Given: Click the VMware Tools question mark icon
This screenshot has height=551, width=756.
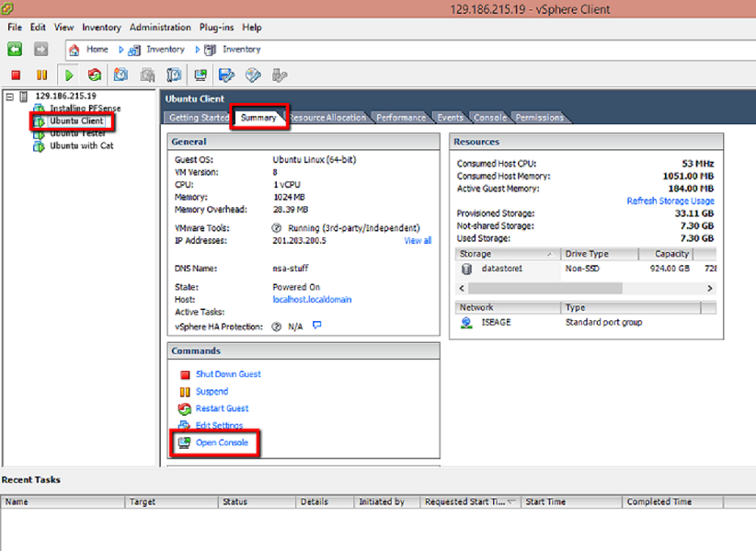Looking at the screenshot, I should coord(276,228).
